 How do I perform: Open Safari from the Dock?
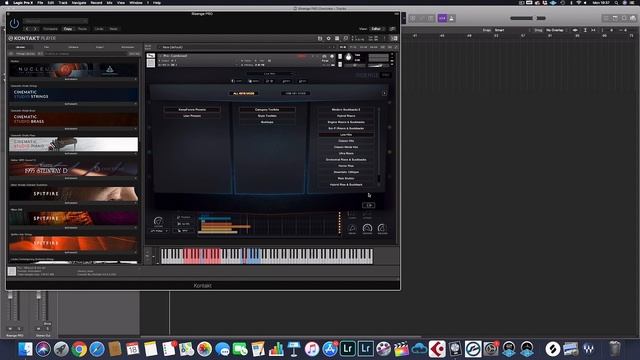(x=97, y=349)
